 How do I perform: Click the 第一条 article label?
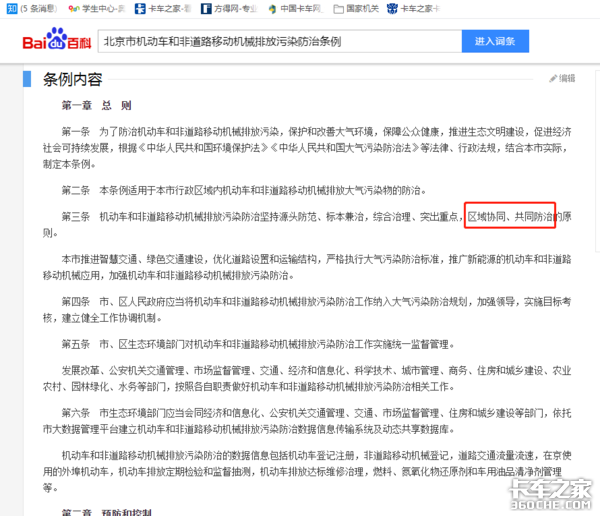(x=76, y=132)
